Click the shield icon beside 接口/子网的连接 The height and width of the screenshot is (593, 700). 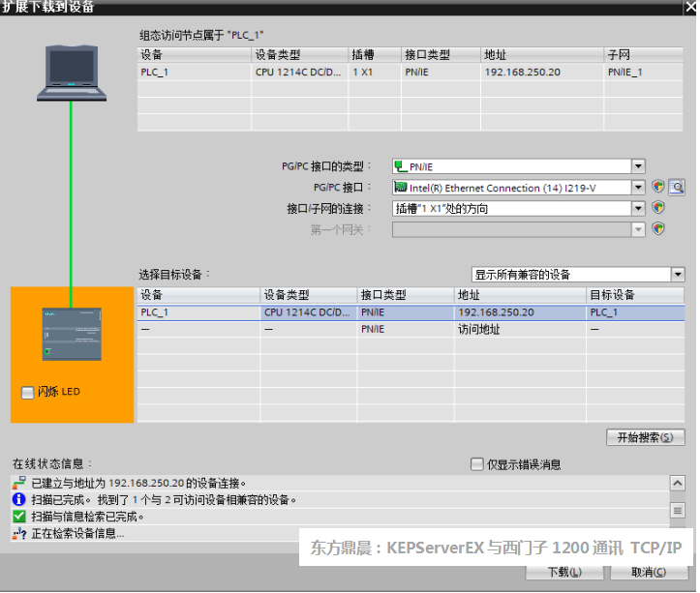click(658, 207)
